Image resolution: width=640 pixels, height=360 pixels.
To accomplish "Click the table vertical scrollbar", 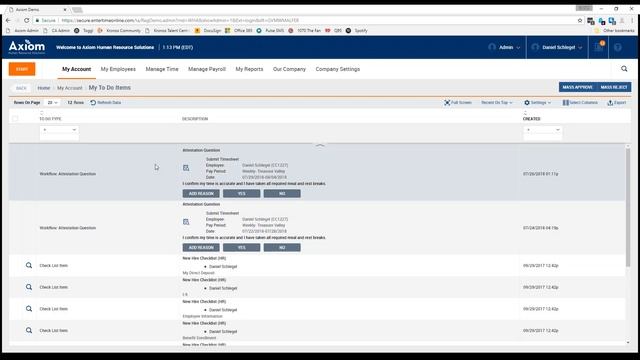I will [628, 208].
